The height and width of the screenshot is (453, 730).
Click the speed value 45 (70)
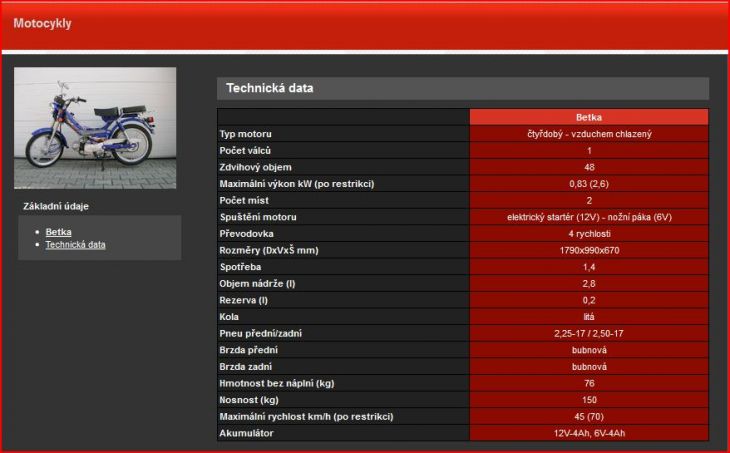pyautogui.click(x=589, y=417)
